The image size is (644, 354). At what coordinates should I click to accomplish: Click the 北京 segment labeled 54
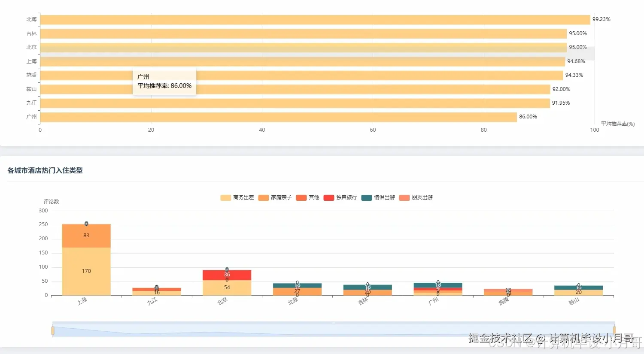click(x=227, y=287)
